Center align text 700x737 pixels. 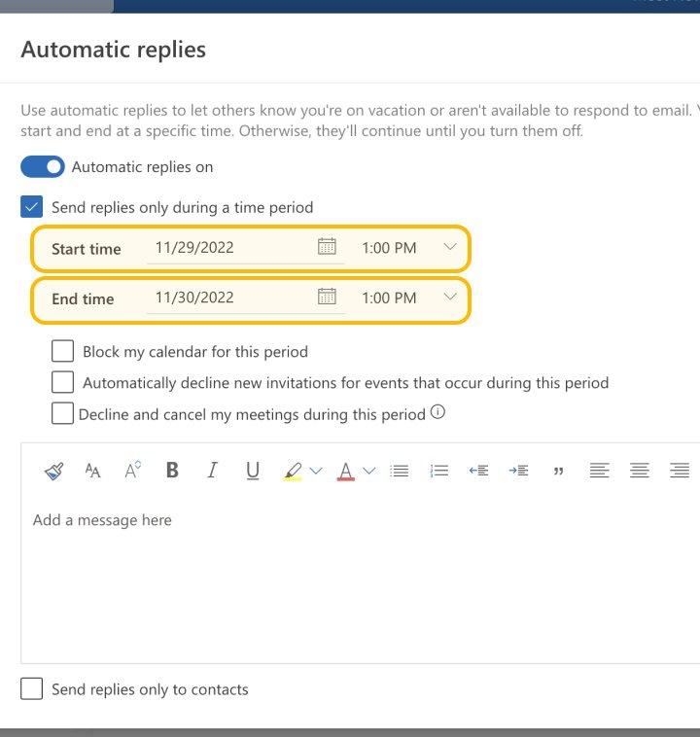(640, 470)
